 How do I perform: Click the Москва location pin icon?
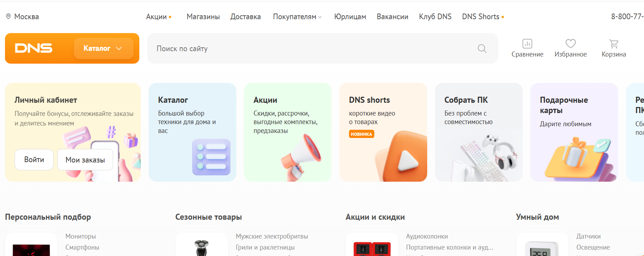[9, 16]
